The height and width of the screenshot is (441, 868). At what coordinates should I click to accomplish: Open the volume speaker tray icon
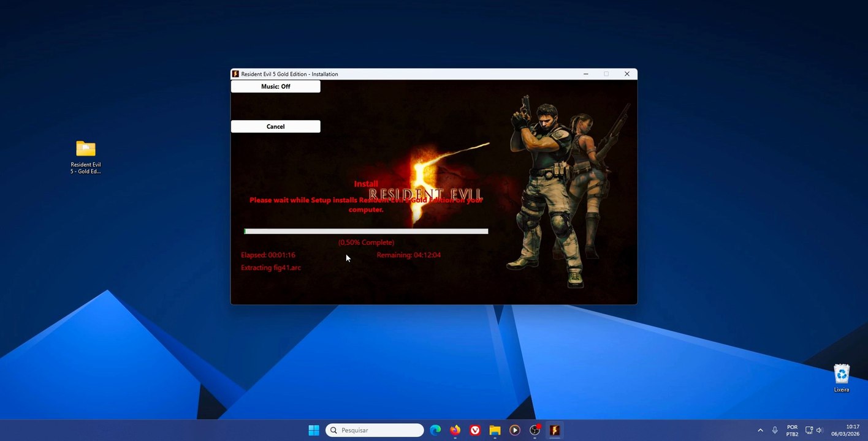[x=820, y=430]
